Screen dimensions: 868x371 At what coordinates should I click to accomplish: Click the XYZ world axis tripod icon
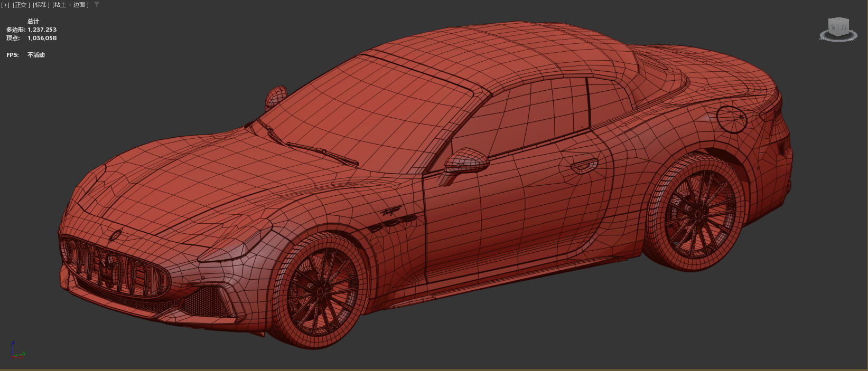17,350
